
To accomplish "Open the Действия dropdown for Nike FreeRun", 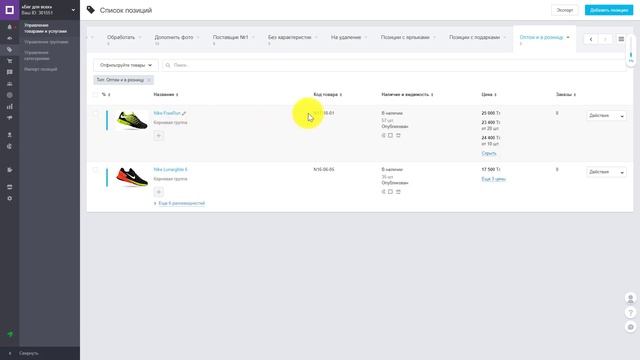I will (x=606, y=116).
